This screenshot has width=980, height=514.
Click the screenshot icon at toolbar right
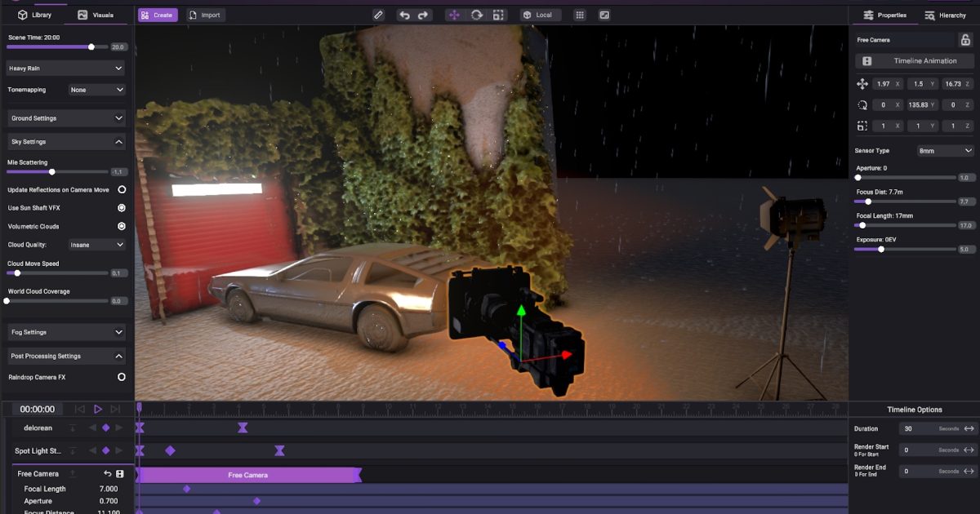[603, 14]
